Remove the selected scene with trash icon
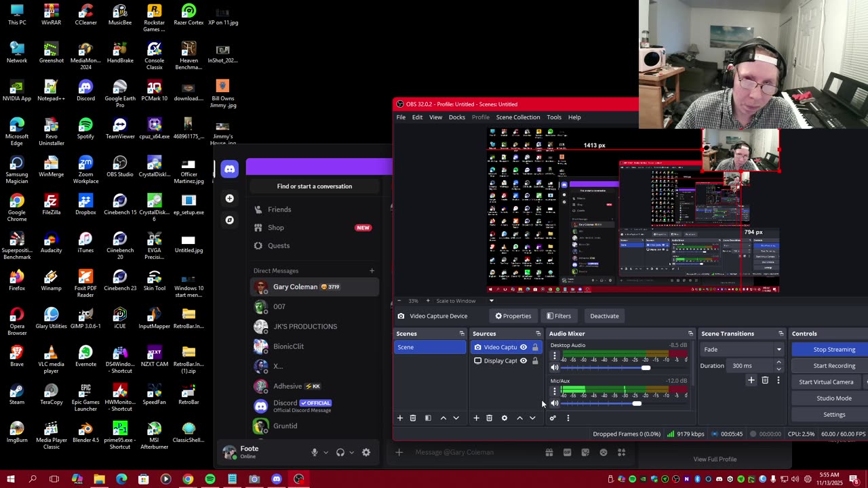The width and height of the screenshot is (868, 488). (x=412, y=418)
